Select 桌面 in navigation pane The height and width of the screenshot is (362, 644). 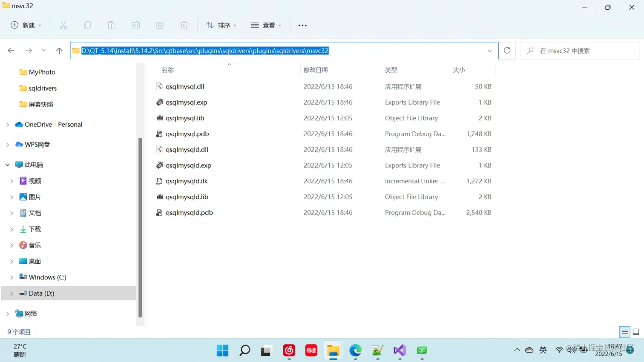click(30, 261)
